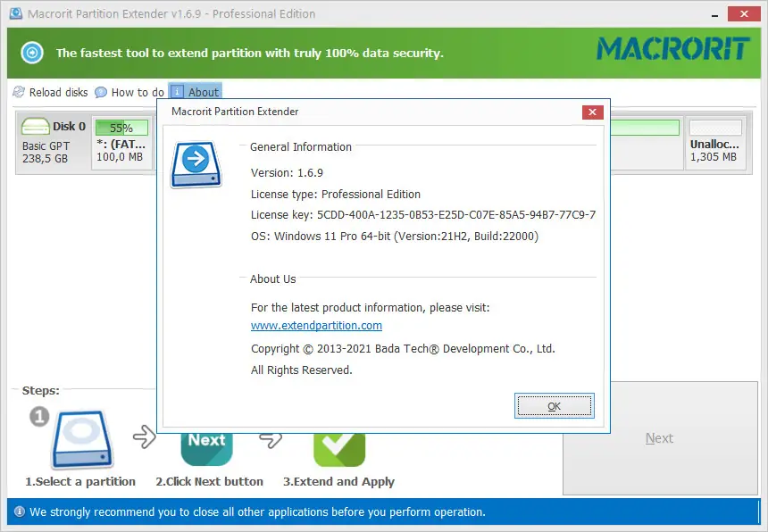Click the green checkmark Extend and Apply icon

pyautogui.click(x=339, y=449)
